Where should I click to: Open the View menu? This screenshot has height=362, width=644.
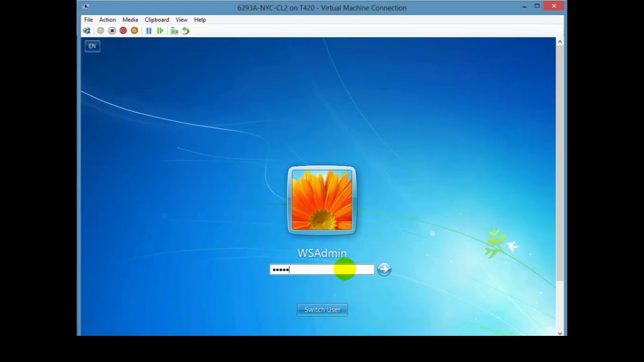[182, 20]
